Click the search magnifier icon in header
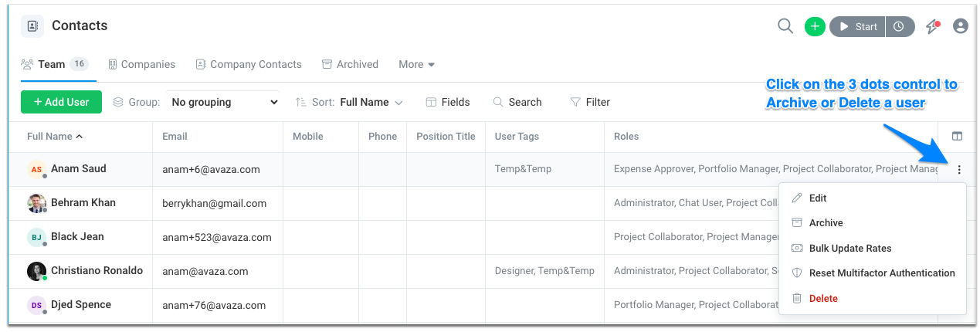Viewport: 980px width, 332px height. [785, 26]
